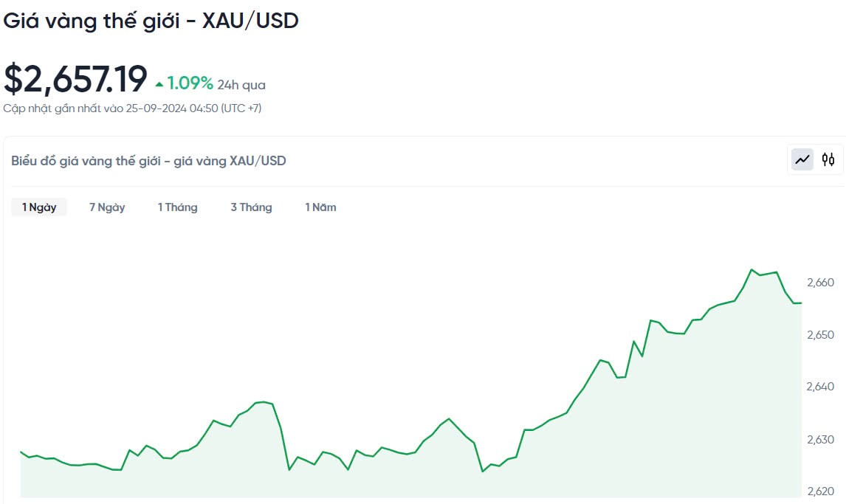Click the 1.09% change percentage
The image size is (846, 504).
pyautogui.click(x=190, y=83)
